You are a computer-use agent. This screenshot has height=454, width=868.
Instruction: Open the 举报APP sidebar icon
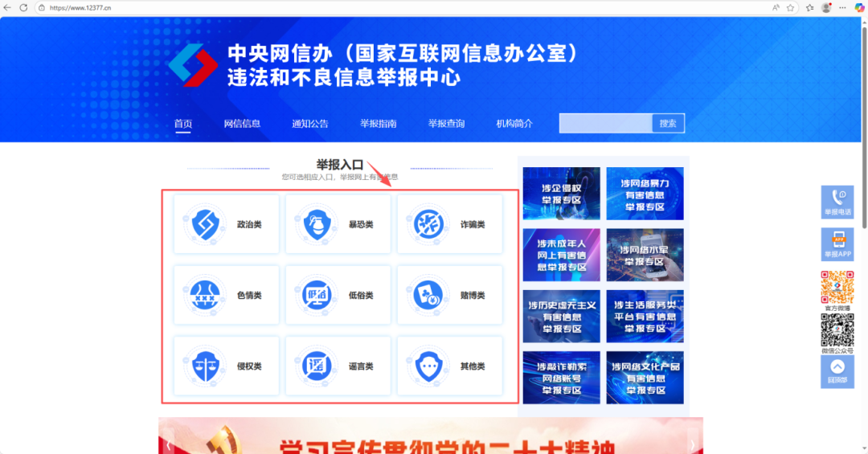[x=837, y=239]
